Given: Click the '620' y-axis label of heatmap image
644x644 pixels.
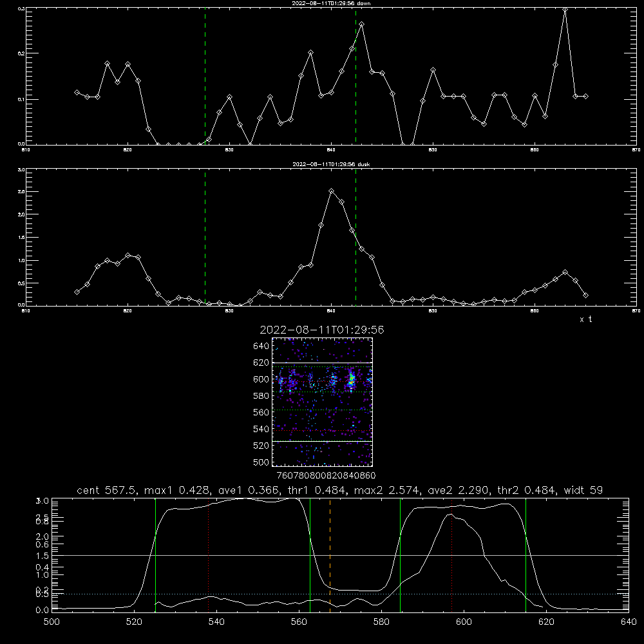Looking at the screenshot, I should click(261, 363).
